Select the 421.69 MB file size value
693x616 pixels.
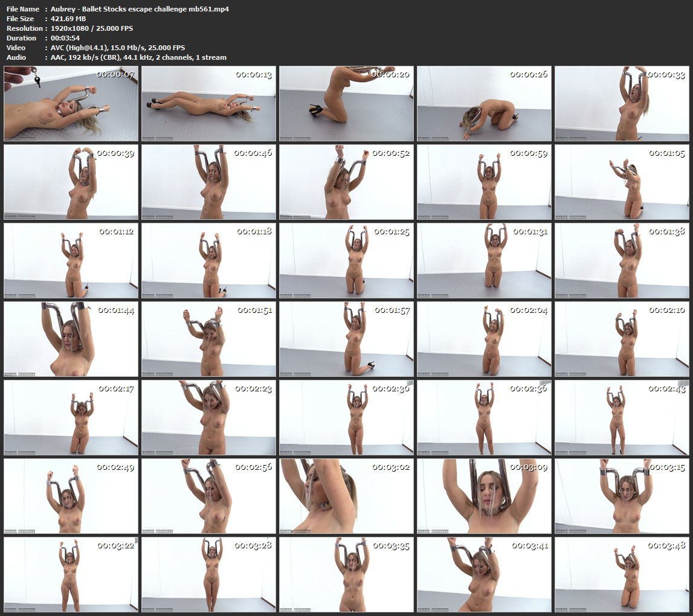[x=69, y=19]
